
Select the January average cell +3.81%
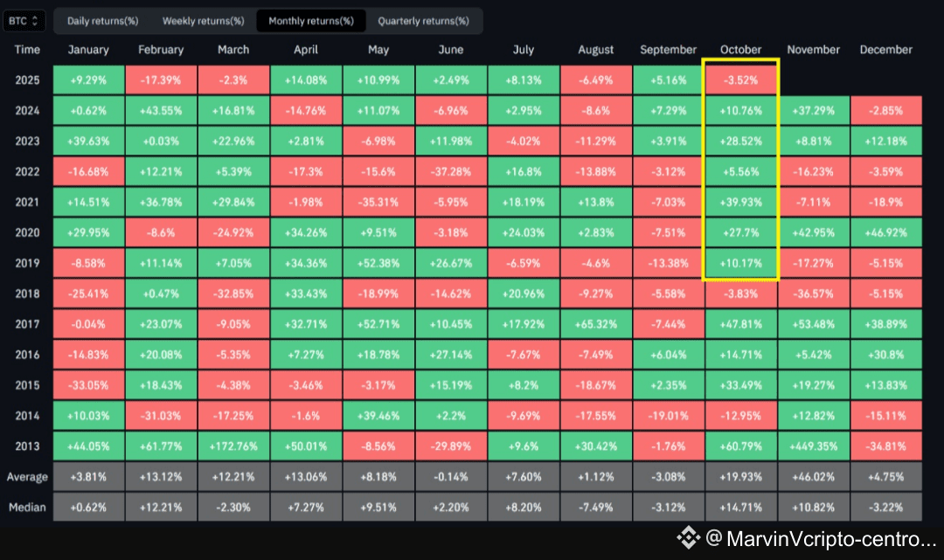[88, 477]
